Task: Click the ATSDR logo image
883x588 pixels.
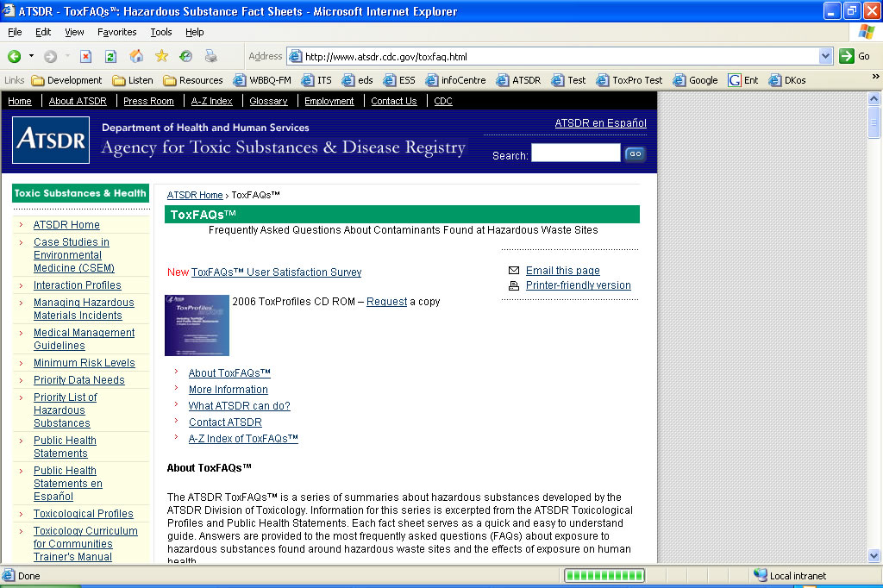Action: coord(51,140)
